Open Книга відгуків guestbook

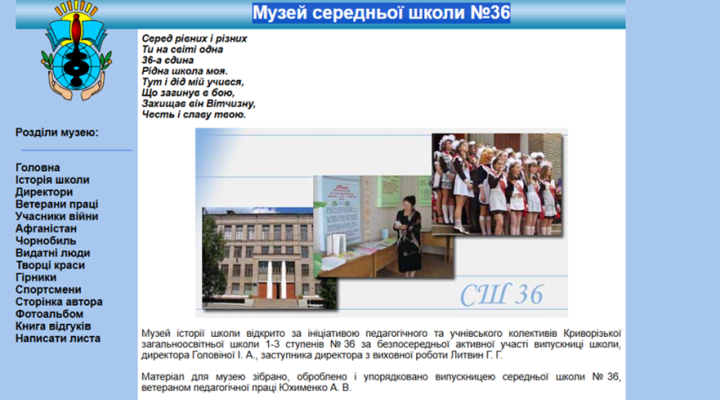[53, 326]
